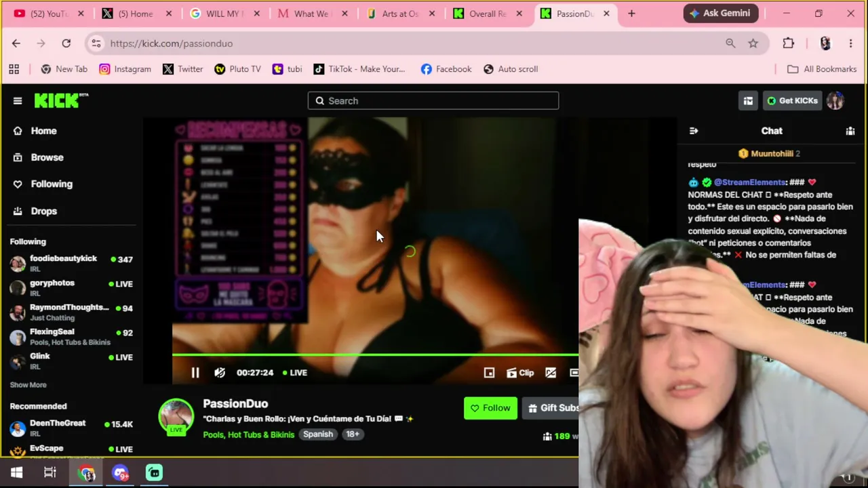This screenshot has width=868, height=488.
Task: Switch to the Google WILL MY browser tab
Action: [x=223, y=14]
